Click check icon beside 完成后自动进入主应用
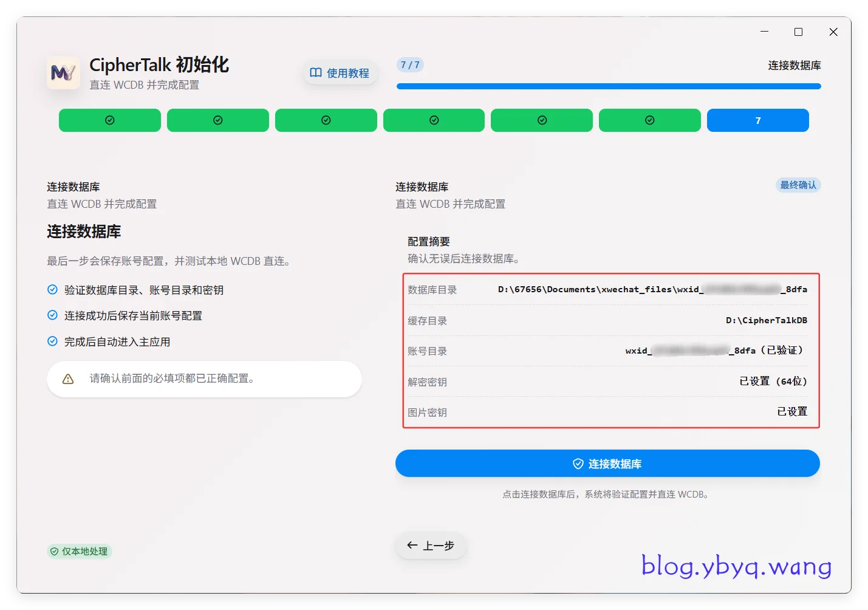This screenshot has height=610, width=868. tap(53, 341)
